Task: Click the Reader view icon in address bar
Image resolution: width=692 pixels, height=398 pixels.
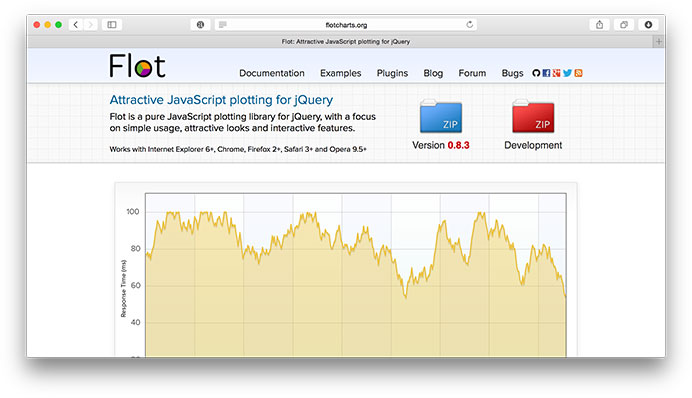Action: [x=223, y=25]
